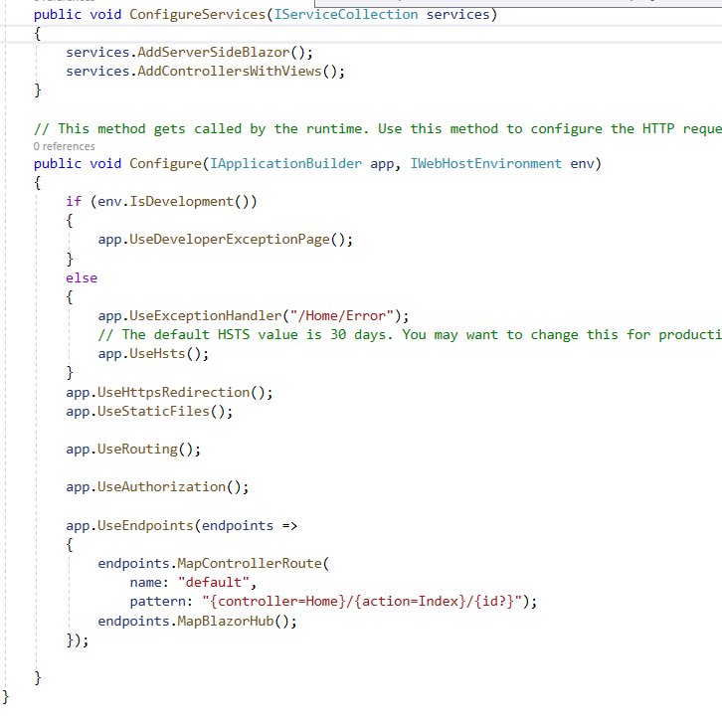Click the UseExceptionHandler method call

(205, 315)
